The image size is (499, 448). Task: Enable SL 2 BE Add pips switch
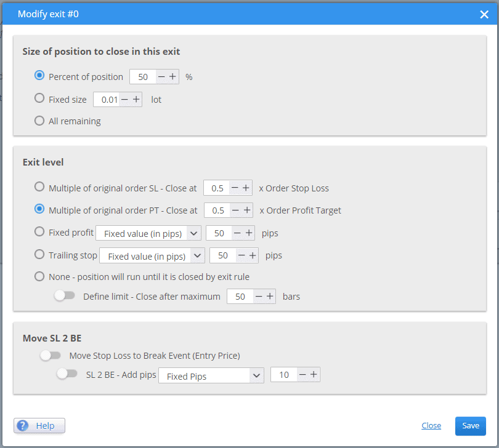click(x=67, y=374)
